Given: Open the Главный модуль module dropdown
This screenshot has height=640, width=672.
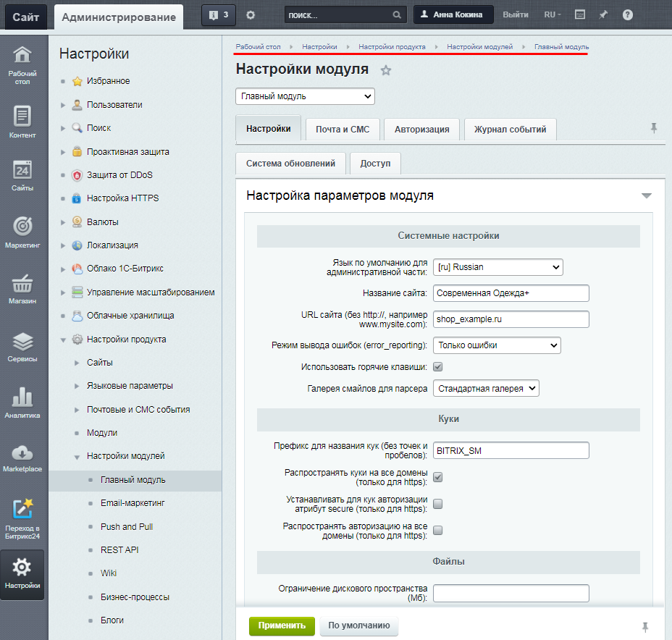Looking at the screenshot, I should click(x=305, y=96).
